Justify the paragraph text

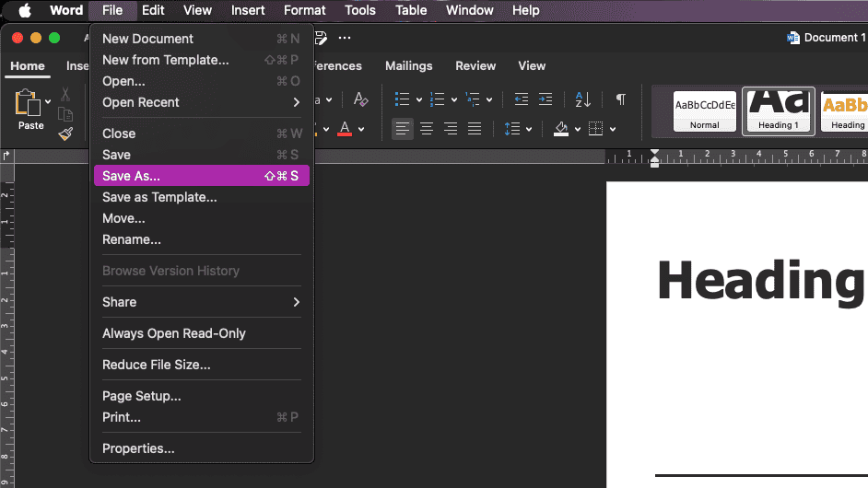475,129
